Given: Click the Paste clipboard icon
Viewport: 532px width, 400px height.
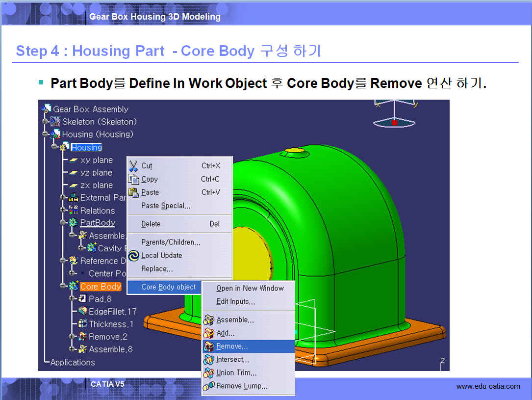Looking at the screenshot, I should tap(133, 192).
